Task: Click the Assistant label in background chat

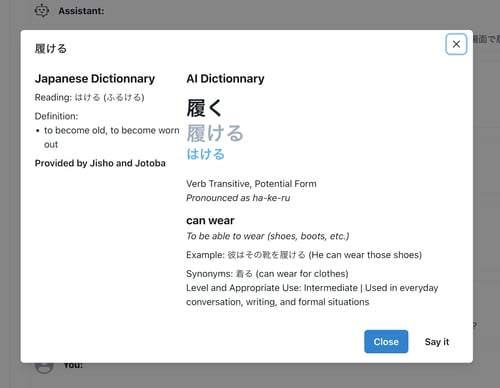Action: tap(81, 11)
